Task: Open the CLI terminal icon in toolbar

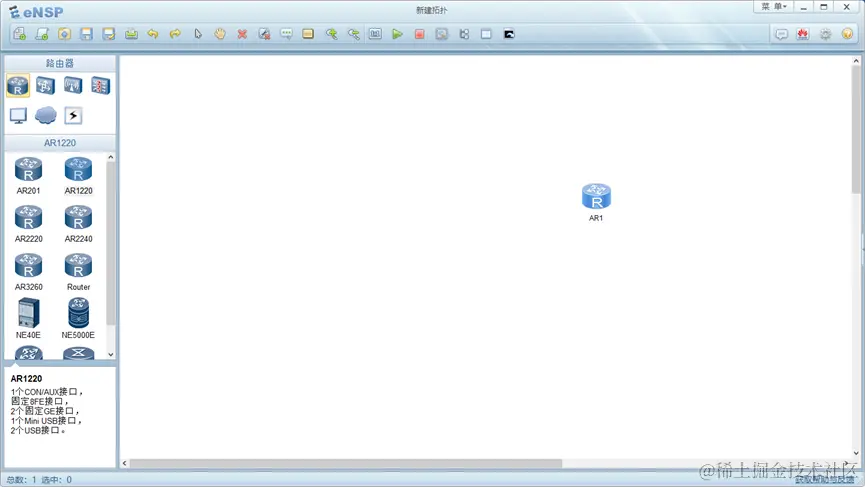Action: 509,34
